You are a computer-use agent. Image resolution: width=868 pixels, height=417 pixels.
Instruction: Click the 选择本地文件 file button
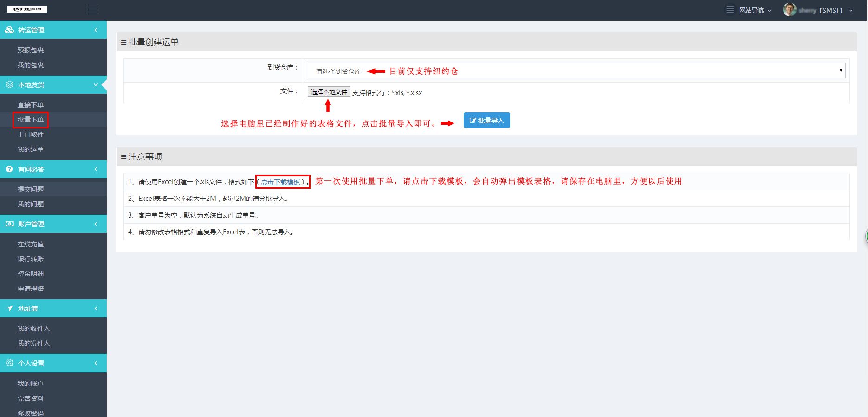329,92
